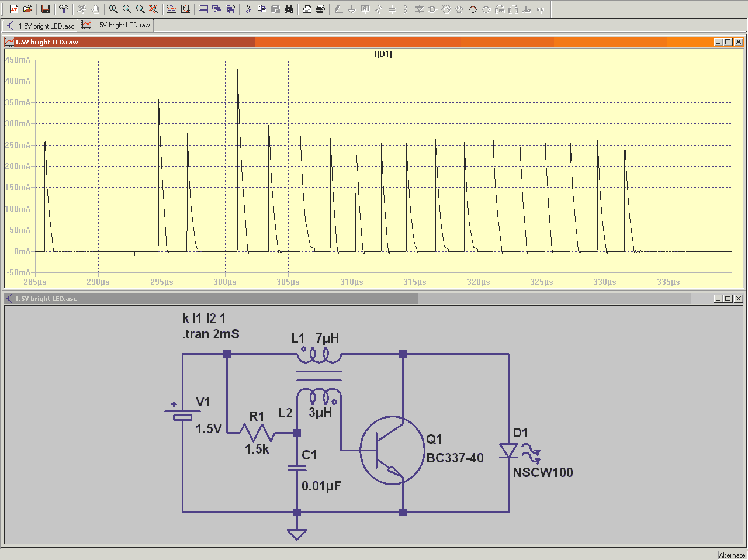This screenshot has width=748, height=560.
Task: Maximize the 1.5V bright LED.raw window
Action: [728, 42]
